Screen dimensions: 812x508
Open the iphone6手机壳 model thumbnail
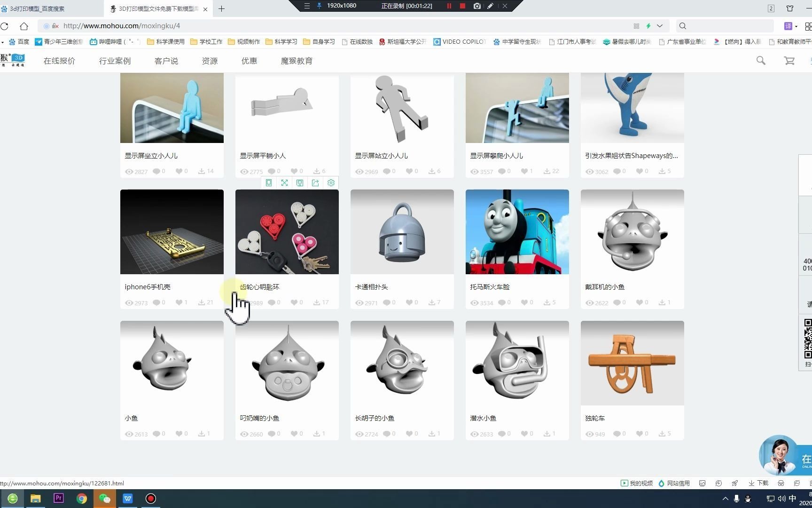pos(172,232)
